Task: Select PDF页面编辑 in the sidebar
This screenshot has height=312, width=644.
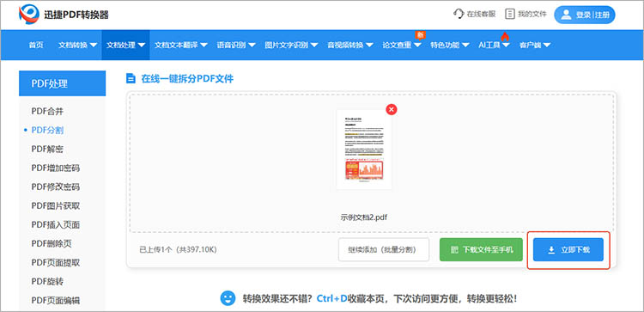Action: pyautogui.click(x=56, y=301)
